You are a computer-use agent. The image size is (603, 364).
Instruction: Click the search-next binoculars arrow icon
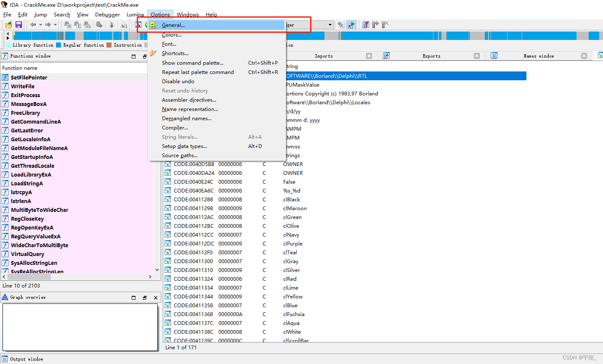point(99,25)
